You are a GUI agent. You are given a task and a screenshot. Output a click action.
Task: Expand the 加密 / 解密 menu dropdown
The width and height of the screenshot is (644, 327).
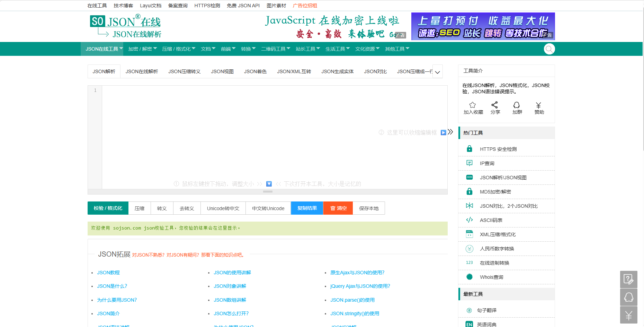coord(142,49)
